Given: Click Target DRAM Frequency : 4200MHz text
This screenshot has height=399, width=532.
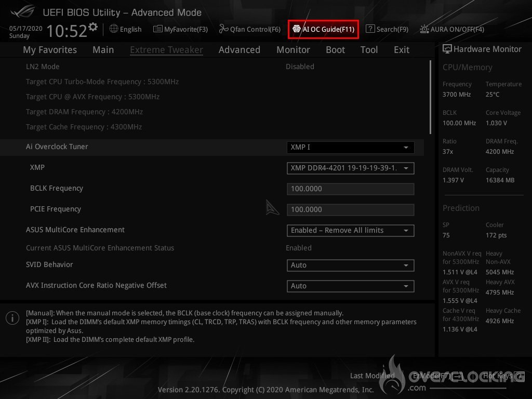Looking at the screenshot, I should coord(84,112).
